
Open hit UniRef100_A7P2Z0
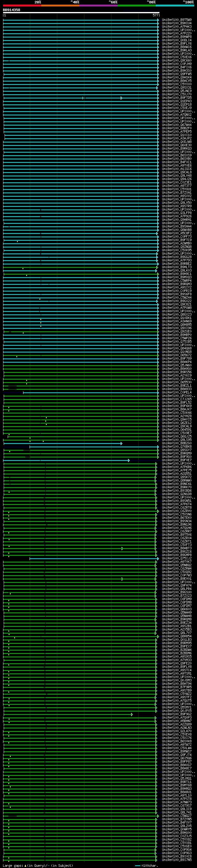pyautogui.click(x=177, y=33)
